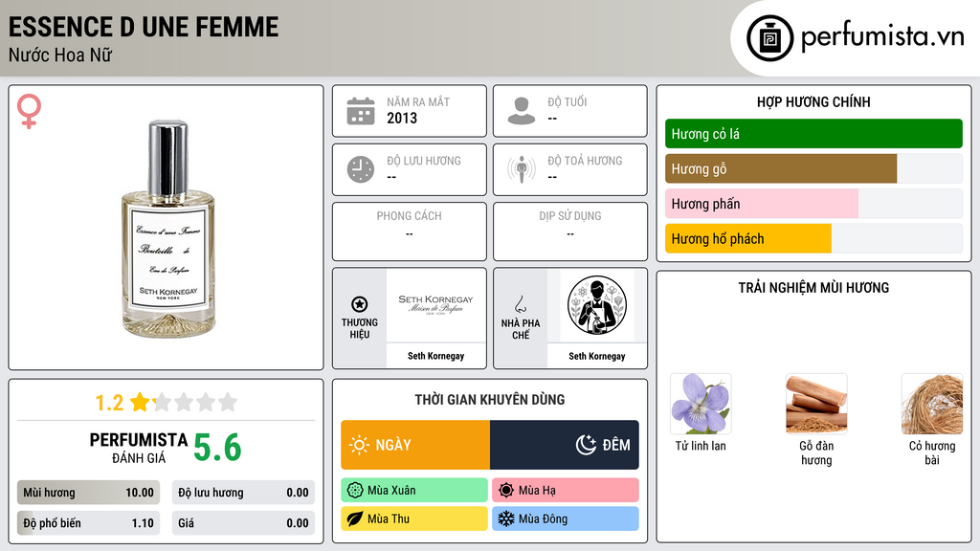Select the dark Đêm nighttime block
Viewport: 980px width, 551px height.
(x=565, y=445)
